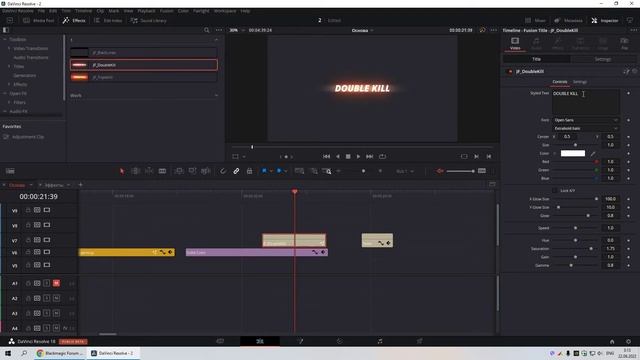Click the effects search magnifier icon
Image resolution: width=640 pixels, height=360 pixels.
(x=207, y=30)
